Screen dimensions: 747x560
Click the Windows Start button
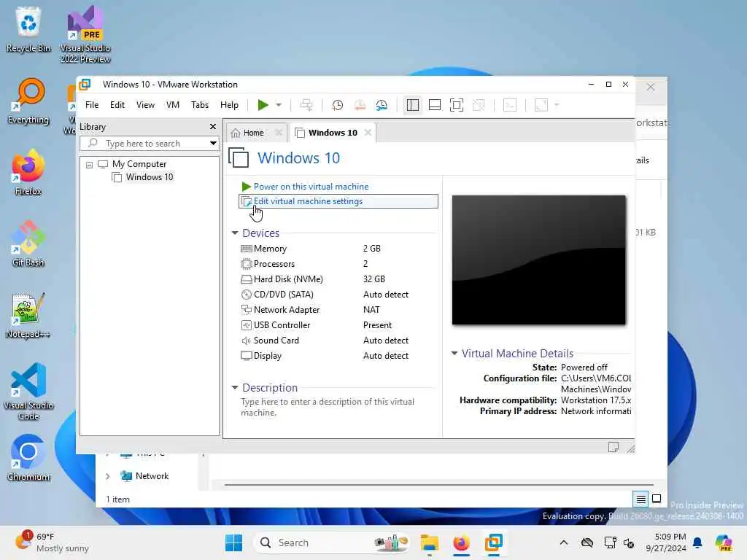tap(233, 542)
